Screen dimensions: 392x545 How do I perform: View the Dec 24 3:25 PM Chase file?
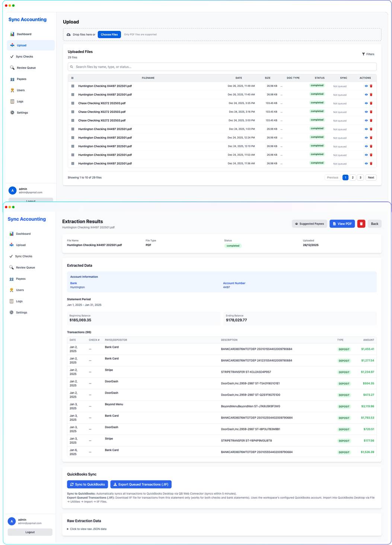pyautogui.click(x=366, y=103)
